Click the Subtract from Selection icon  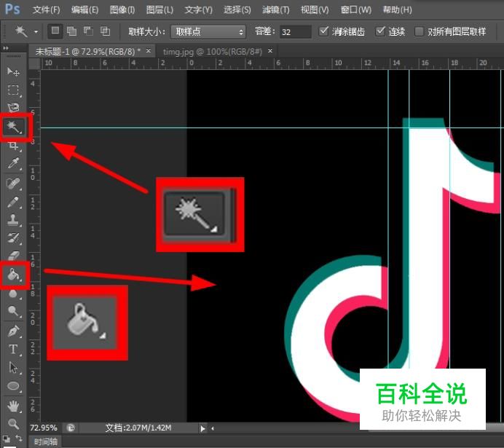coord(88,31)
